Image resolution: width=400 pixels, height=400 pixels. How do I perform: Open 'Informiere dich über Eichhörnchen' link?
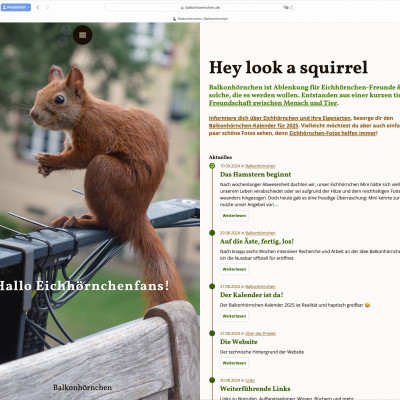280,118
